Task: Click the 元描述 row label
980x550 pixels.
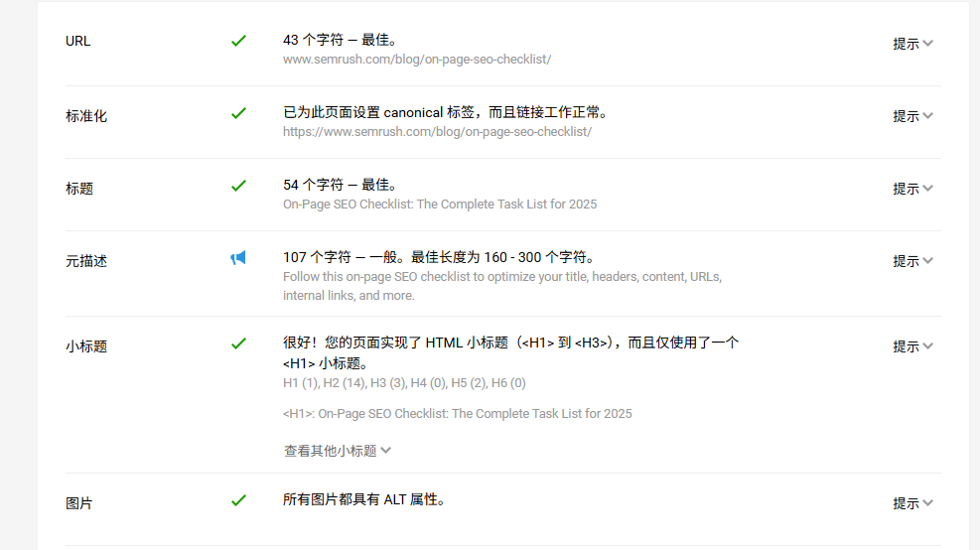Action: pos(86,261)
